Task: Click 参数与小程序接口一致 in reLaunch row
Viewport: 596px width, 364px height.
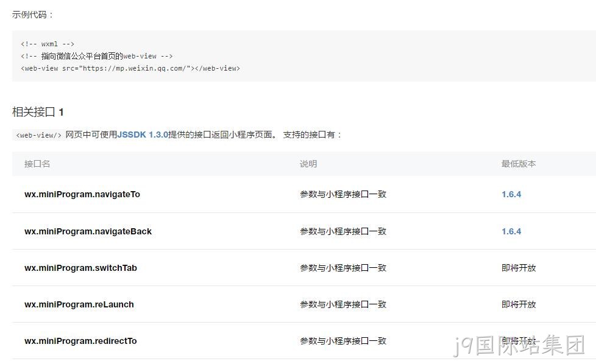Action: [x=343, y=304]
